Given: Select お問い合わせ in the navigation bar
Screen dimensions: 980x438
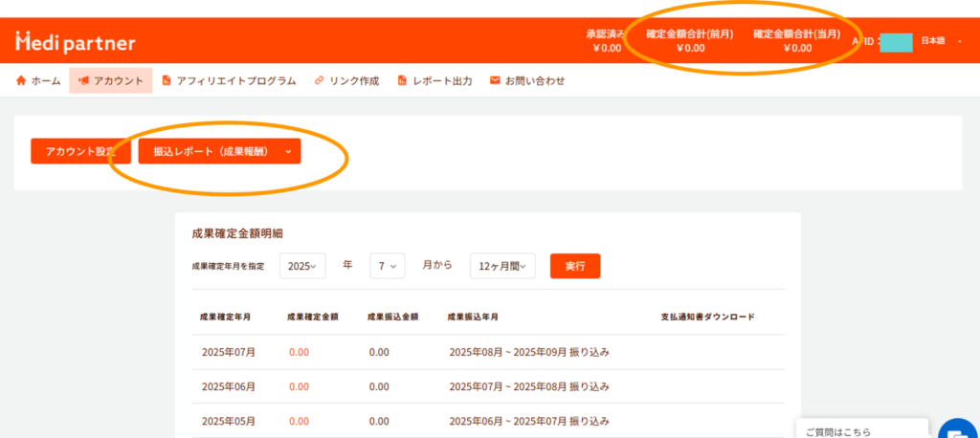Looking at the screenshot, I should click(x=527, y=80).
